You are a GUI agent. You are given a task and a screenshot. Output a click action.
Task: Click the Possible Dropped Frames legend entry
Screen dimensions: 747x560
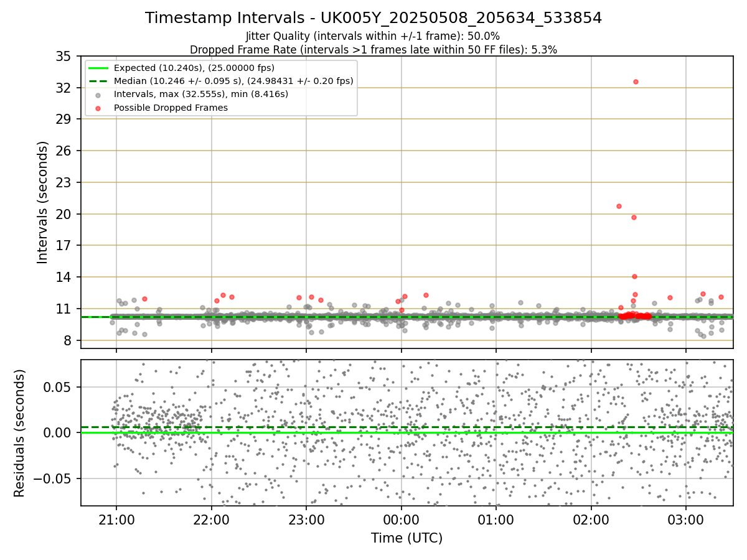[161, 108]
